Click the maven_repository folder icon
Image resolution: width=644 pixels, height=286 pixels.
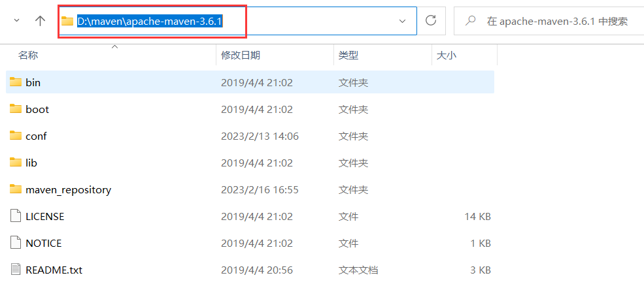click(16, 189)
